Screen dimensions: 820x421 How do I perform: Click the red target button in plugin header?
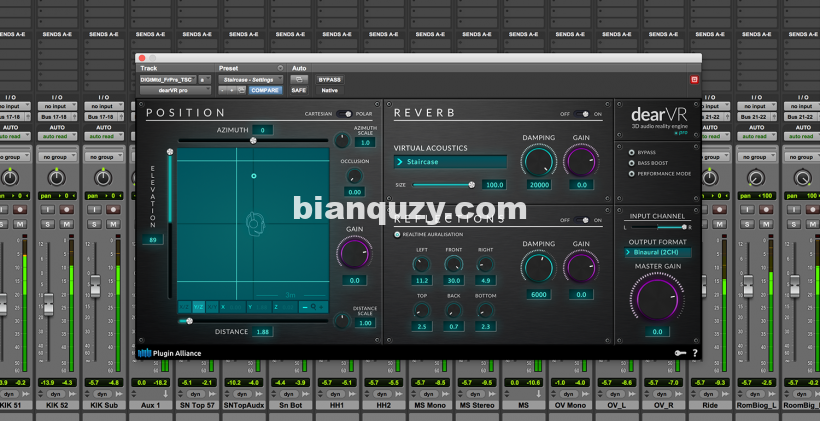pyautogui.click(x=694, y=79)
